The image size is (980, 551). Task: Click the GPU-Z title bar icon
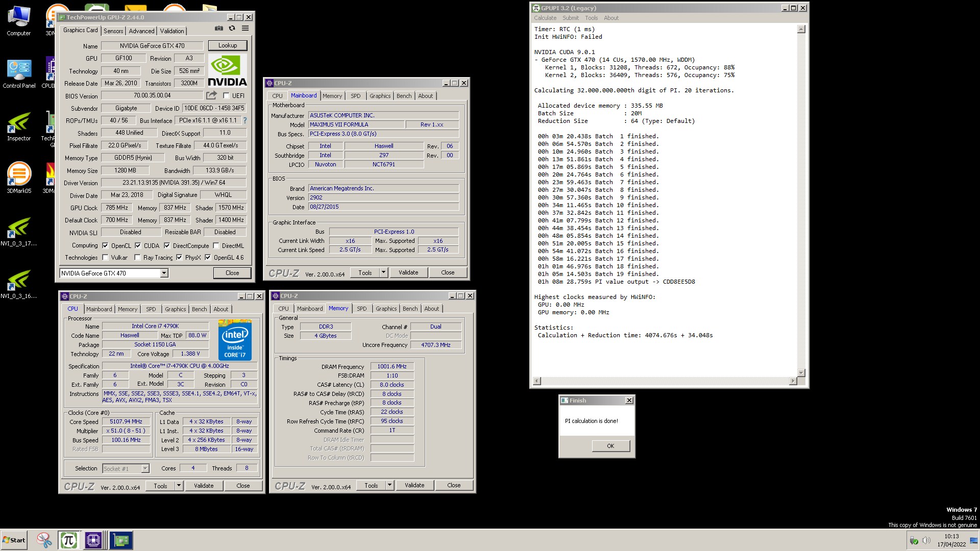[x=62, y=17]
